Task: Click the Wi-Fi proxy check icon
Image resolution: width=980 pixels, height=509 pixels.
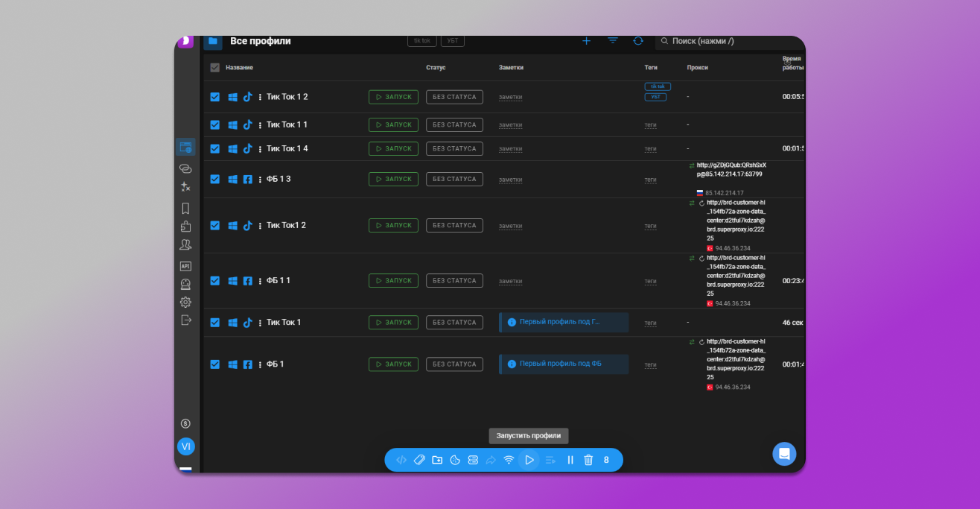Action: pyautogui.click(x=509, y=460)
